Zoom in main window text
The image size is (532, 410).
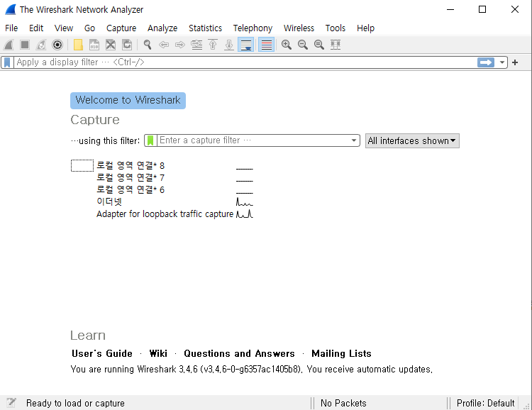tap(287, 45)
